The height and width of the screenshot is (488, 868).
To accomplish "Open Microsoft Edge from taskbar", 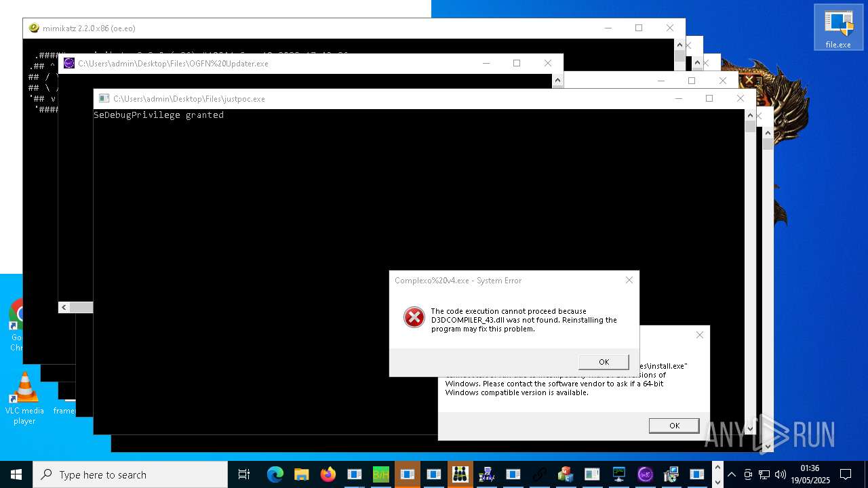I will click(275, 474).
